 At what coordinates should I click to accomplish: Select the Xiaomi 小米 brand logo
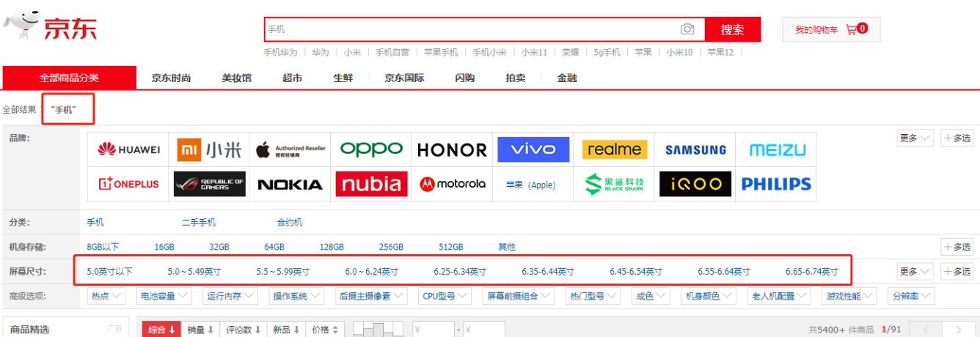(209, 149)
